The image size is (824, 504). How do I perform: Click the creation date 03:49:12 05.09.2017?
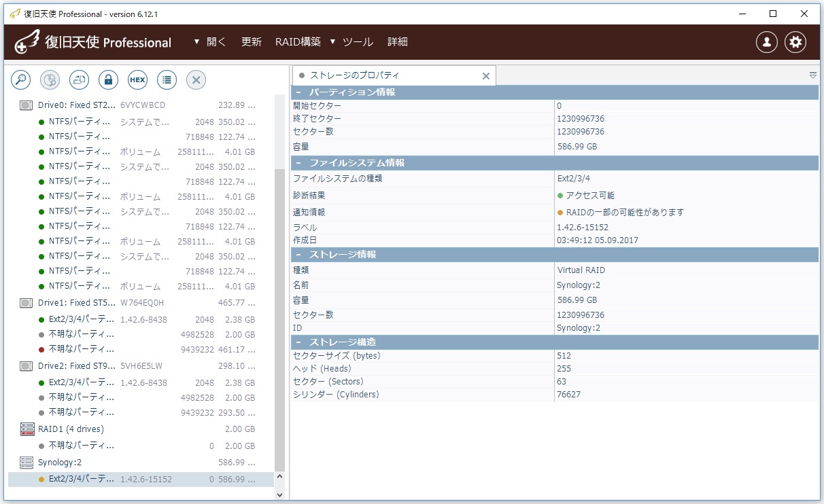point(598,240)
